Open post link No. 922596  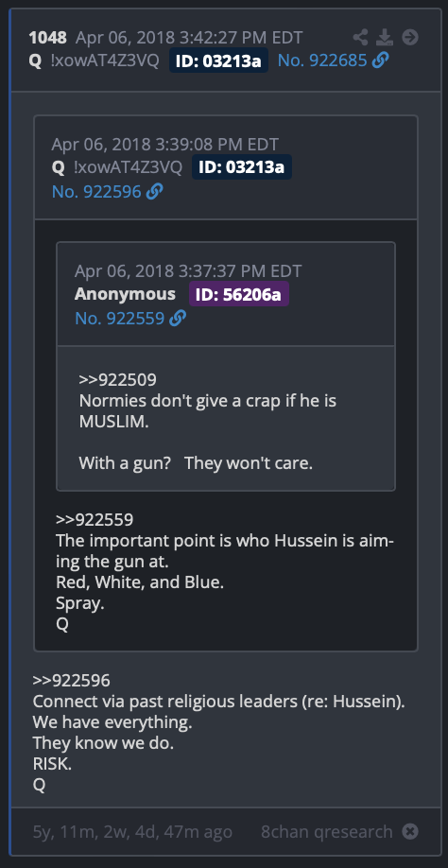click(96, 192)
